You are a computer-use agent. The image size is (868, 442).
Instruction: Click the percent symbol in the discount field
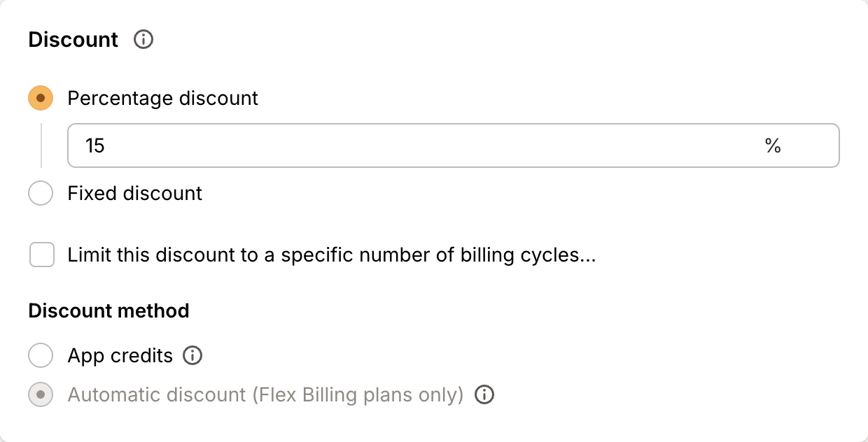coord(774,145)
